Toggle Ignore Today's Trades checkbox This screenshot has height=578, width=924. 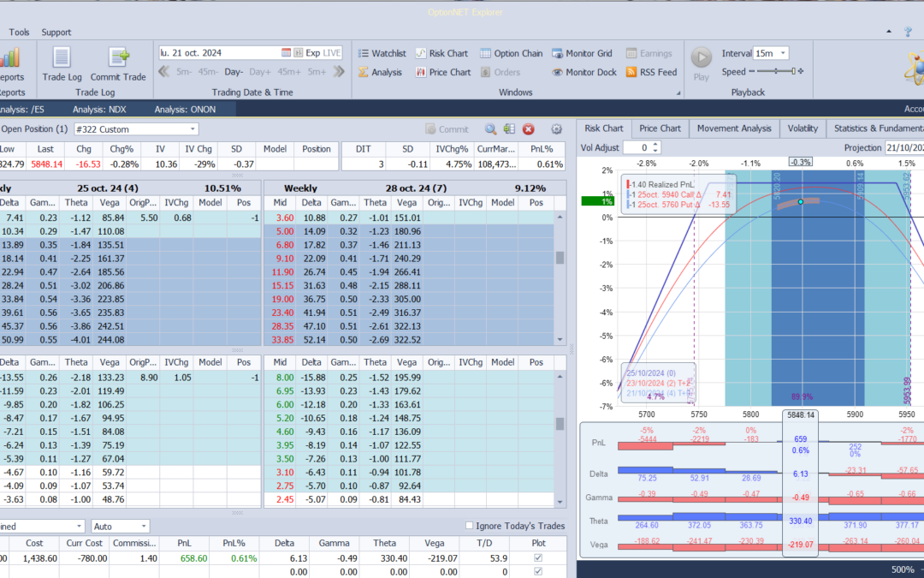[x=469, y=526]
